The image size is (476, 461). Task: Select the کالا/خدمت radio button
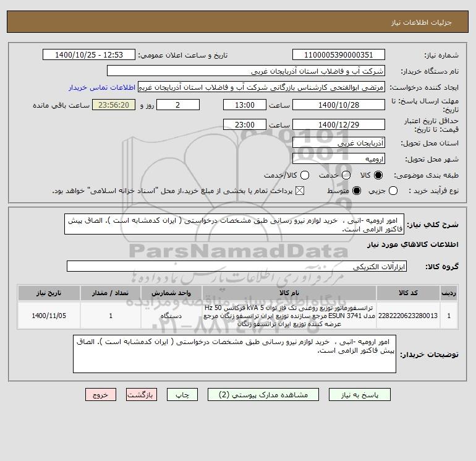[305, 175]
